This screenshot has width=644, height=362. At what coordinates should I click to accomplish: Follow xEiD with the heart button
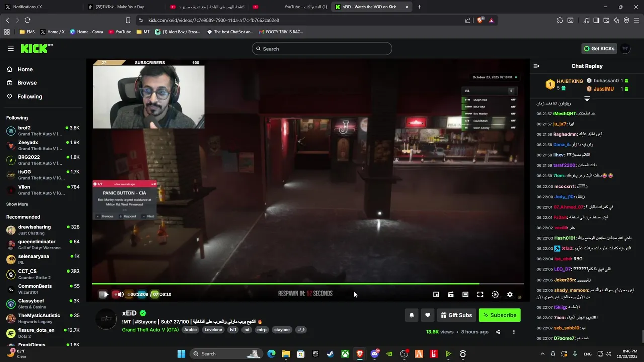(427, 315)
